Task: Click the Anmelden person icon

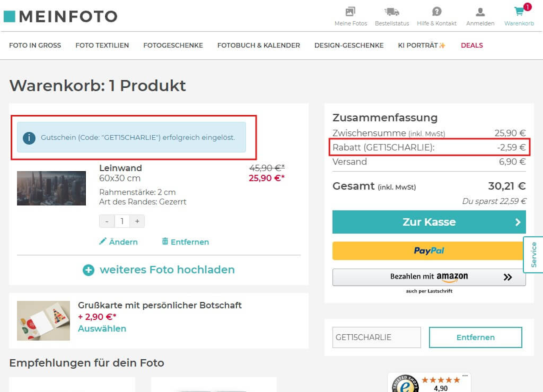Action: tap(480, 11)
